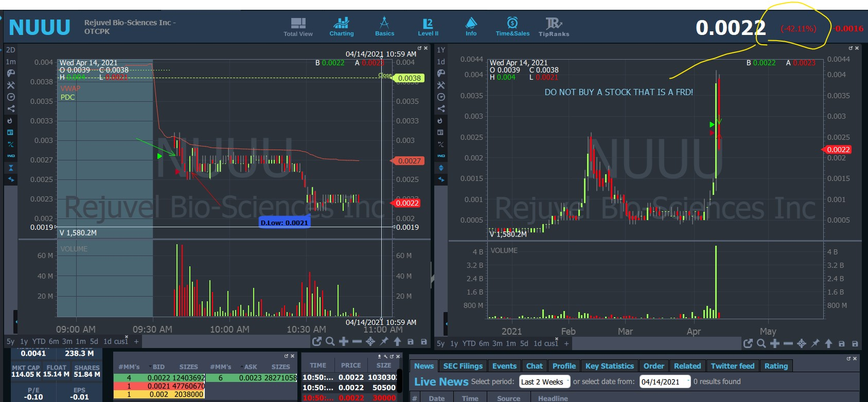Click the layout table icon on intraday chart
Image resolution: width=868 pixels, height=402 pixels.
click(11, 132)
